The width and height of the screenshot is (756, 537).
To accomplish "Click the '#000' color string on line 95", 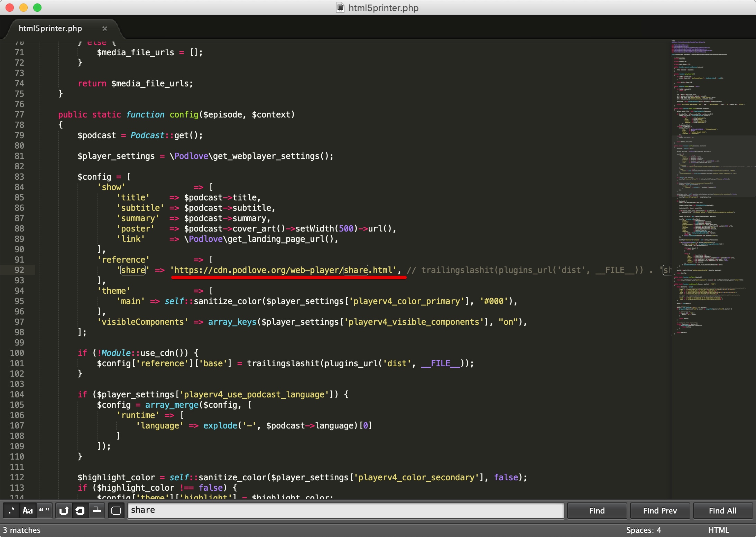I will click(494, 301).
